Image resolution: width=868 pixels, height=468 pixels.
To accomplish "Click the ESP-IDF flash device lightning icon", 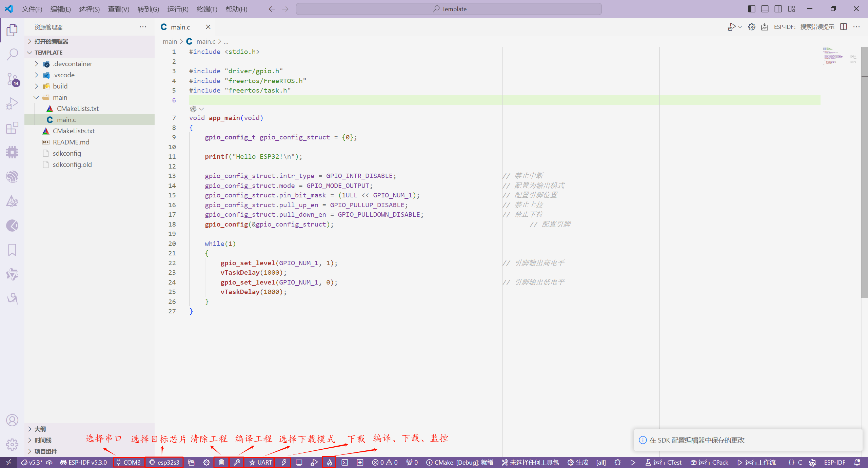I will pyautogui.click(x=284, y=462).
